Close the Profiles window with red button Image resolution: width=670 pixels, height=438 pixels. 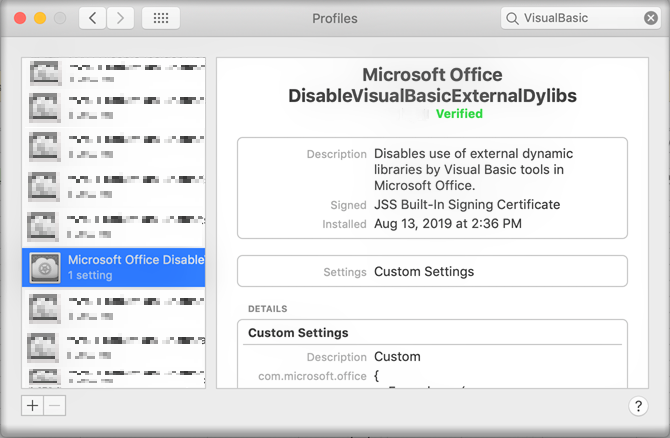coord(20,18)
